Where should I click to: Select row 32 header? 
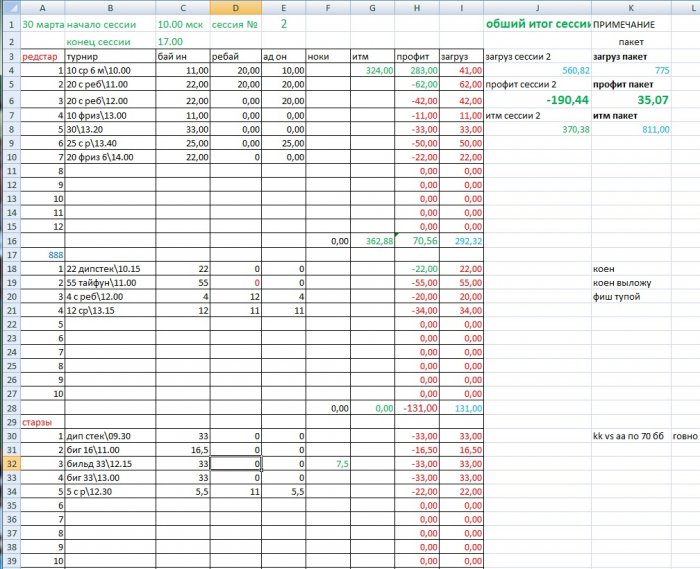tap(11, 464)
